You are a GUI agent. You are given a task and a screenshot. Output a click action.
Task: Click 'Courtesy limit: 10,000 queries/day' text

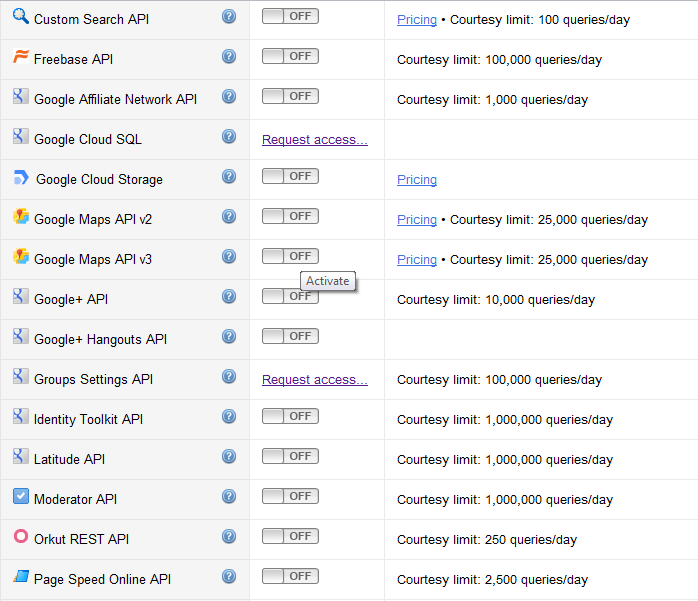point(496,300)
